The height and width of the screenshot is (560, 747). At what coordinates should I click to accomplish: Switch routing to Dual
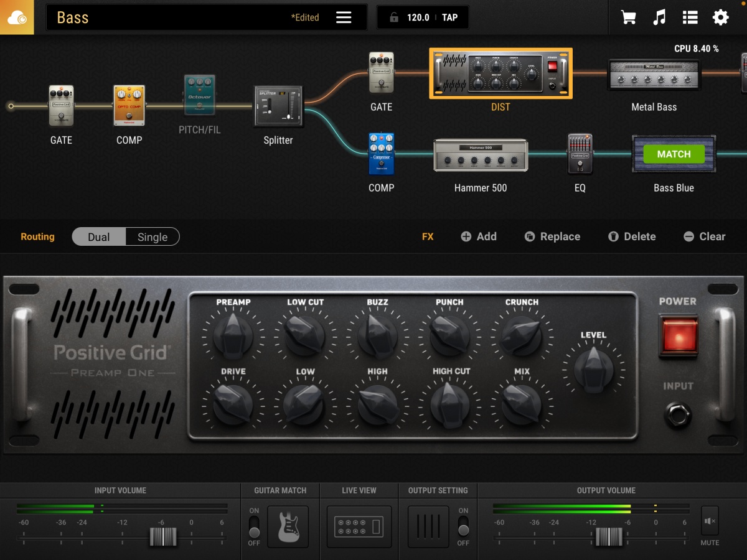[x=99, y=237]
